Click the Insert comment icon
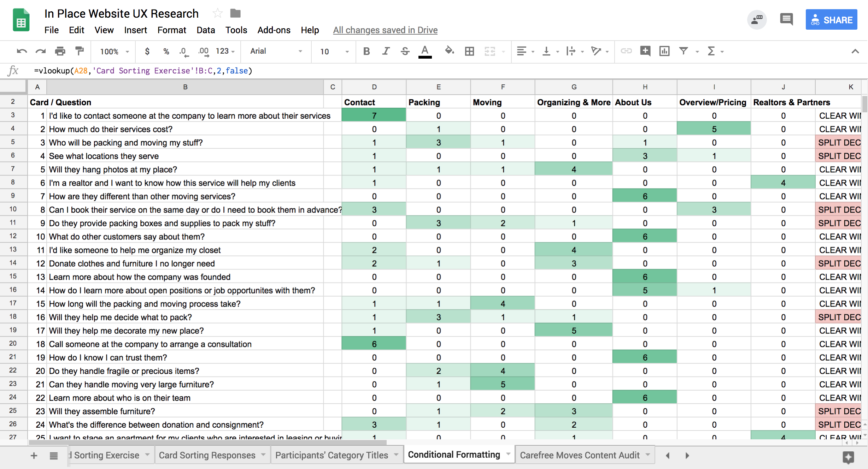Image resolution: width=868 pixels, height=469 pixels. (645, 51)
